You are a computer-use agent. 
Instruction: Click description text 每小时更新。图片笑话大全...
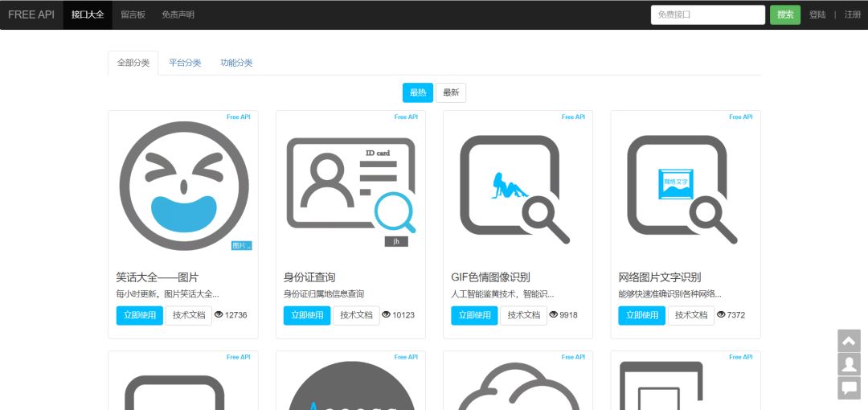(168, 293)
